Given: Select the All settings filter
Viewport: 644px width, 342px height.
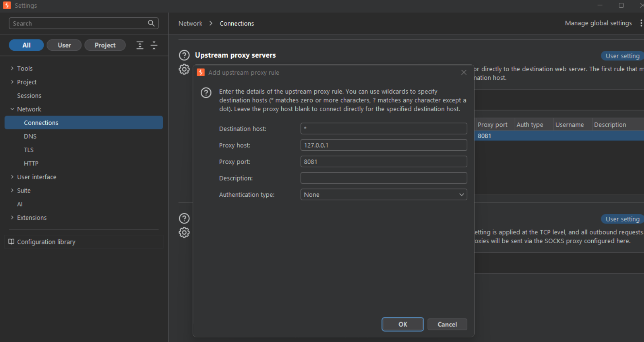Looking at the screenshot, I should [26, 45].
